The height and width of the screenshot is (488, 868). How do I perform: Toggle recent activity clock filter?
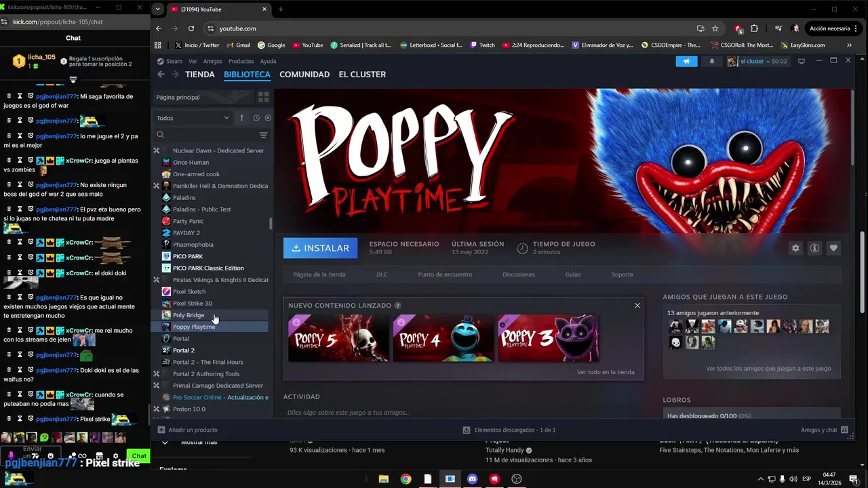tap(256, 118)
